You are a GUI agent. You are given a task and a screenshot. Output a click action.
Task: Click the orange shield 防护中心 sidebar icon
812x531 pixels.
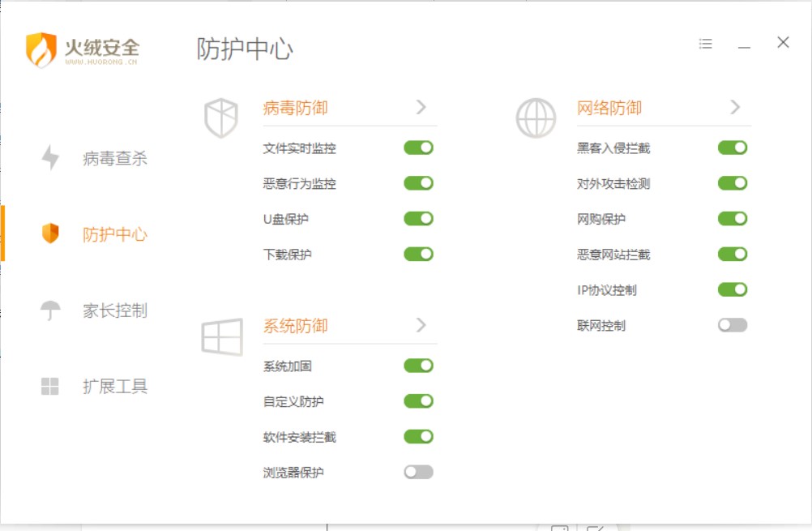49,234
